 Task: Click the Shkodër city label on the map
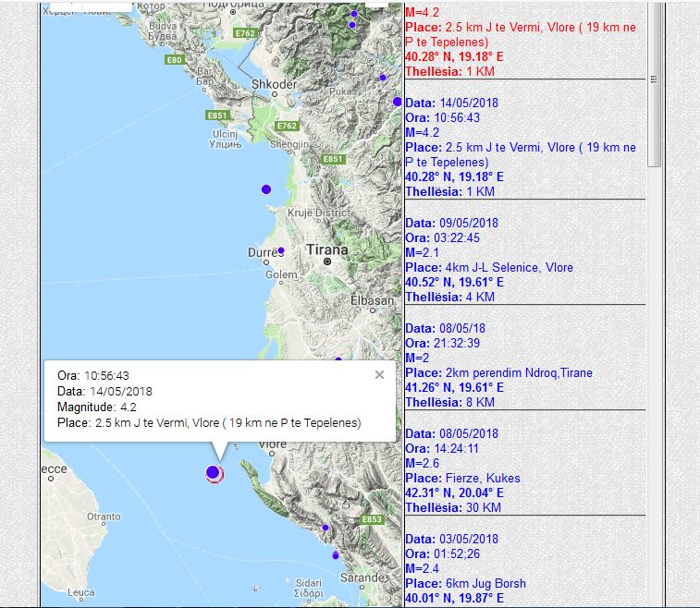coord(274,84)
